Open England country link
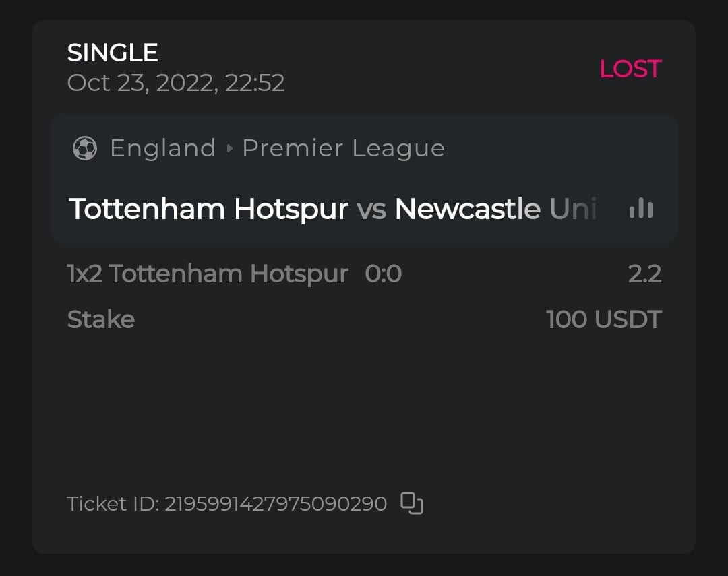728x576 pixels. tap(162, 148)
